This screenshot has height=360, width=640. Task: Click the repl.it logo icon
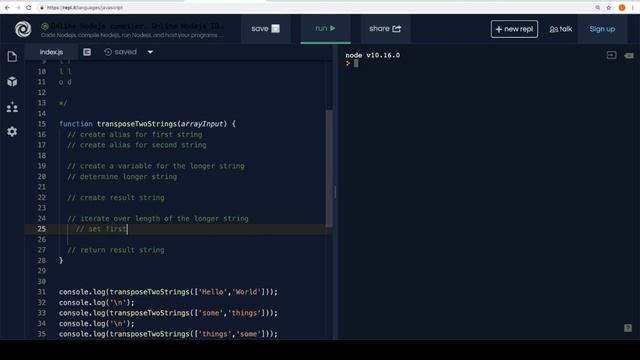pos(23,29)
